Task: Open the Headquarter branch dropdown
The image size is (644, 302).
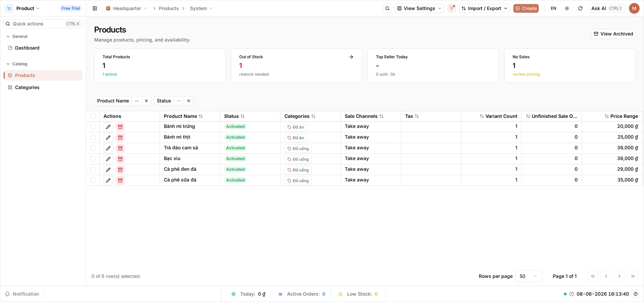Action: point(126,8)
